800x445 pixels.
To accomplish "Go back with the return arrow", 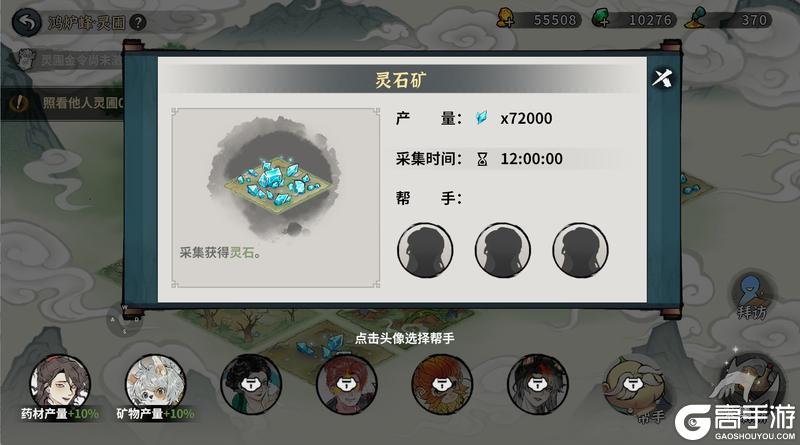I will (x=26, y=22).
